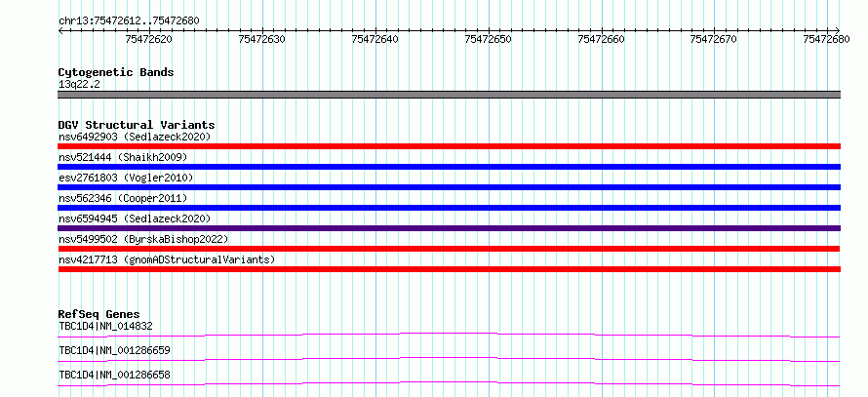Select the red bar for nsv4217713

pyautogui.click(x=449, y=269)
